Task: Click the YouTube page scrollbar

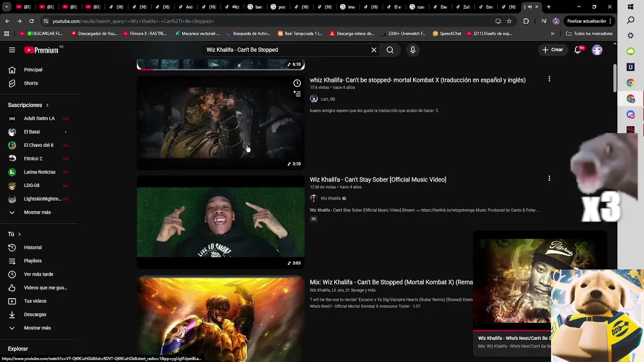Action: click(x=614, y=78)
